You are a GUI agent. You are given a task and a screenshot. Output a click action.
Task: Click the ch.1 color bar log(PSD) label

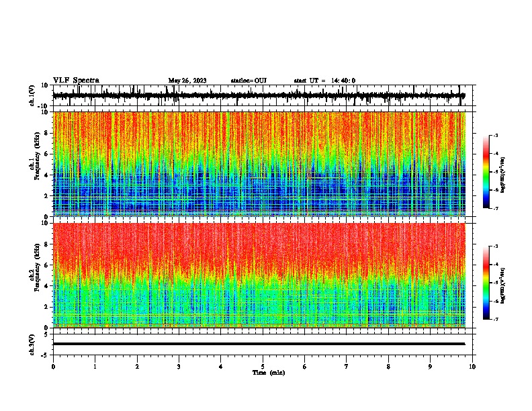[503, 175]
